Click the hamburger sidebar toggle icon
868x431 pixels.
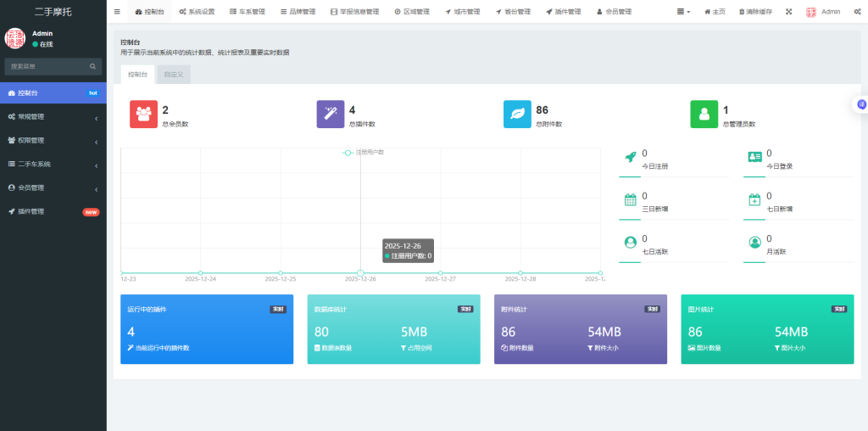[x=117, y=12]
